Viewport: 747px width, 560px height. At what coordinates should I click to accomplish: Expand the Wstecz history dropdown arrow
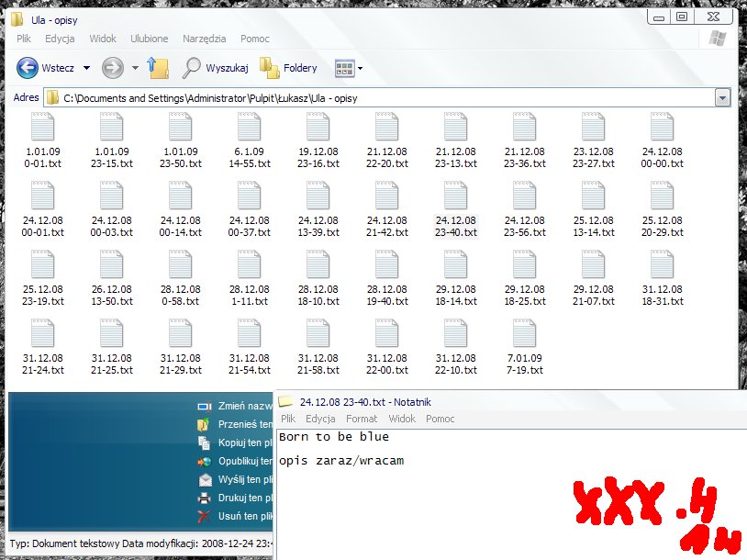pos(86,68)
